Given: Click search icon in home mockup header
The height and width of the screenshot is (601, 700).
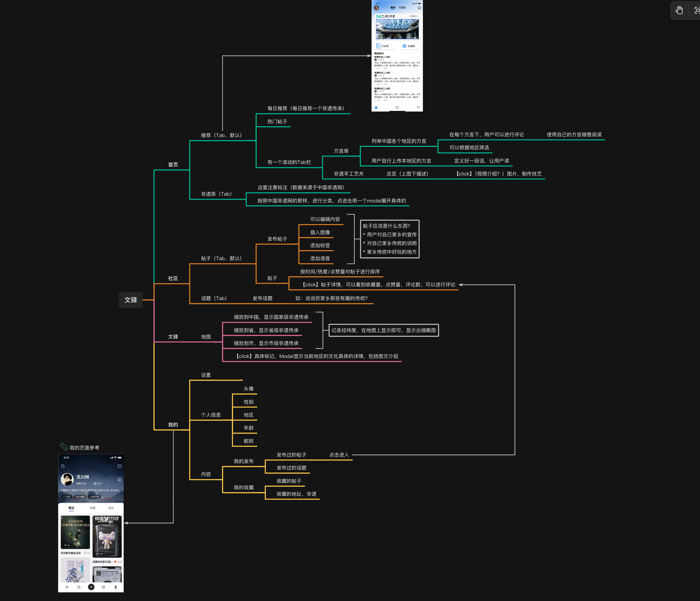Looking at the screenshot, I should coord(419,8).
